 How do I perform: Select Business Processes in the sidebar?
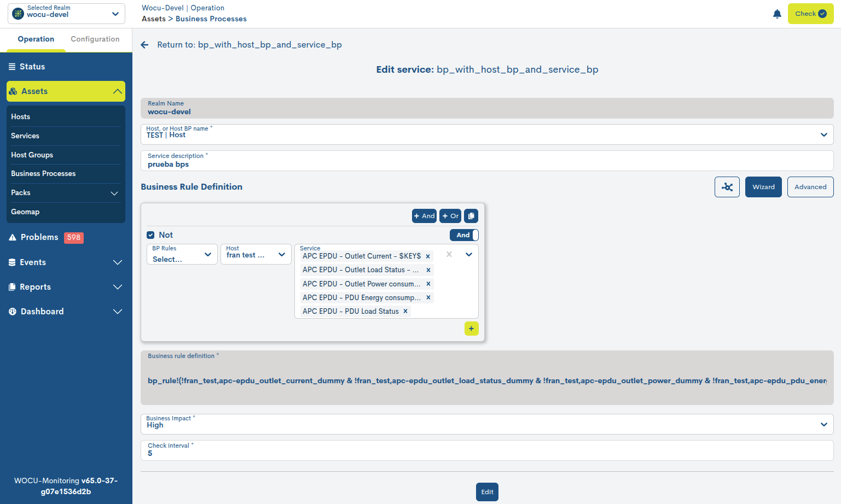43,173
